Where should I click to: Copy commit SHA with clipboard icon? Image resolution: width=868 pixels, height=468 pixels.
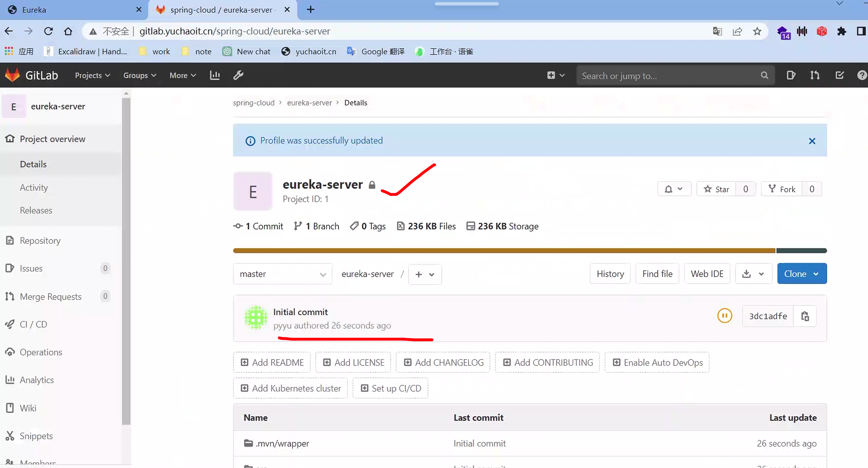[x=805, y=316]
